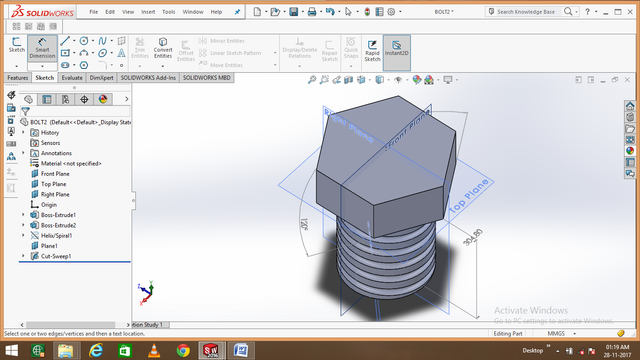Pin the SolidWorks menu bar

coord(237,12)
